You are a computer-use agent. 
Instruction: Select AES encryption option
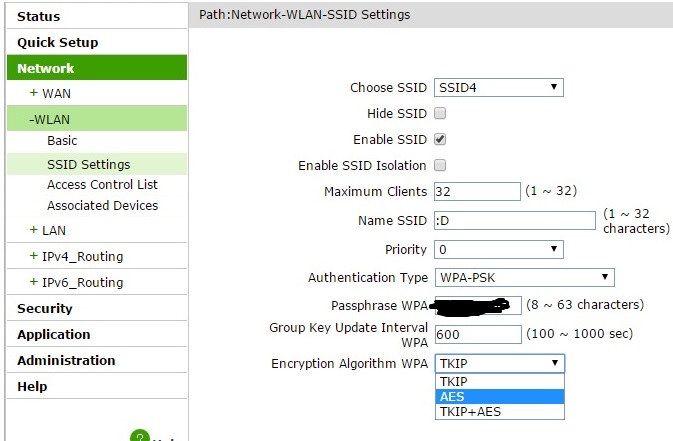pyautogui.click(x=500, y=396)
